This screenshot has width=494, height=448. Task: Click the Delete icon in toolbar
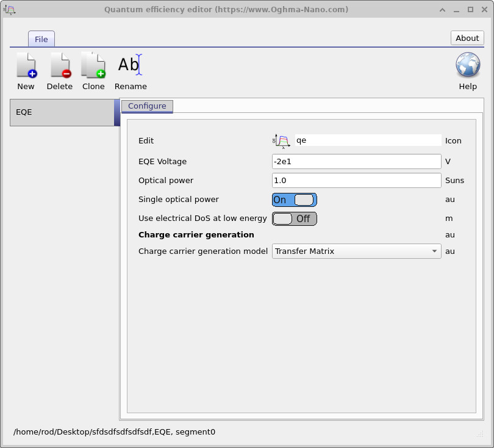pyautogui.click(x=60, y=66)
